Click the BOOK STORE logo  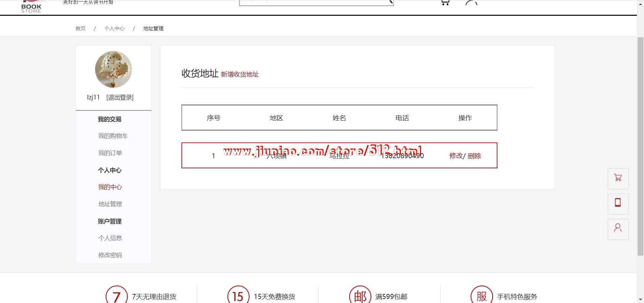[x=31, y=7]
